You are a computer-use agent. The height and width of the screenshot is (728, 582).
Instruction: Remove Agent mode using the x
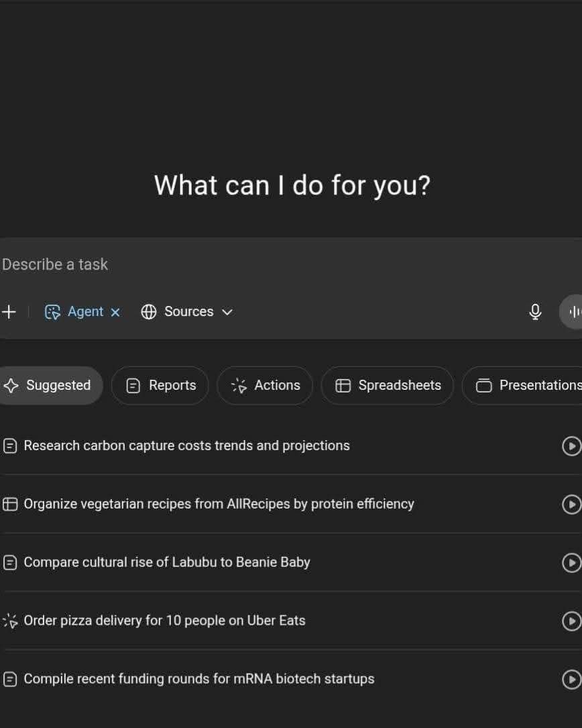(x=115, y=312)
